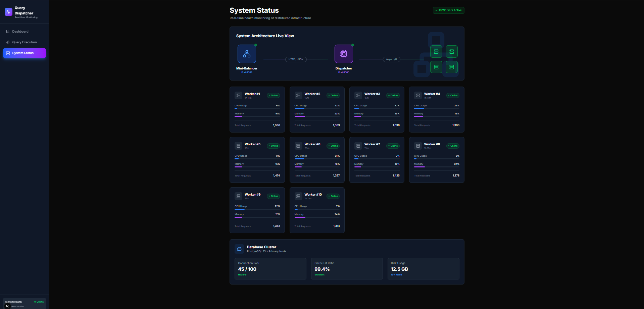
Task: Select the Cache Hit Ratio card
Action: pyautogui.click(x=347, y=269)
